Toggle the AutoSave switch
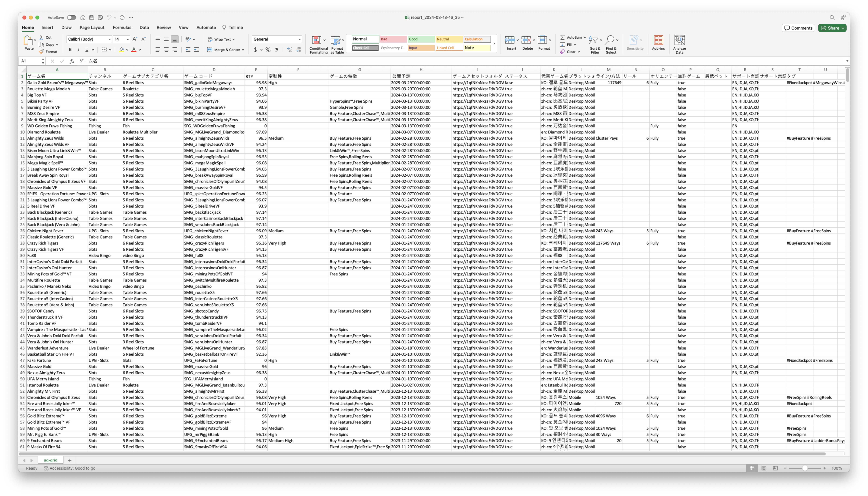868x496 pixels. click(71, 17)
